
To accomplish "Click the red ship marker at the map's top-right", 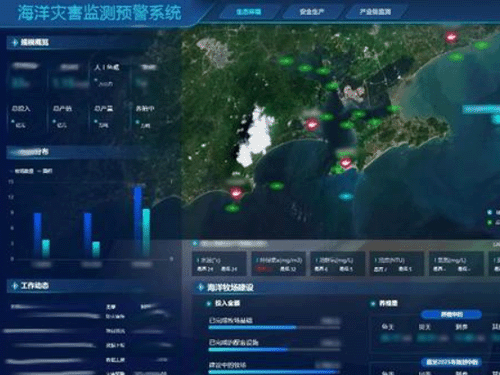I will point(451,37).
